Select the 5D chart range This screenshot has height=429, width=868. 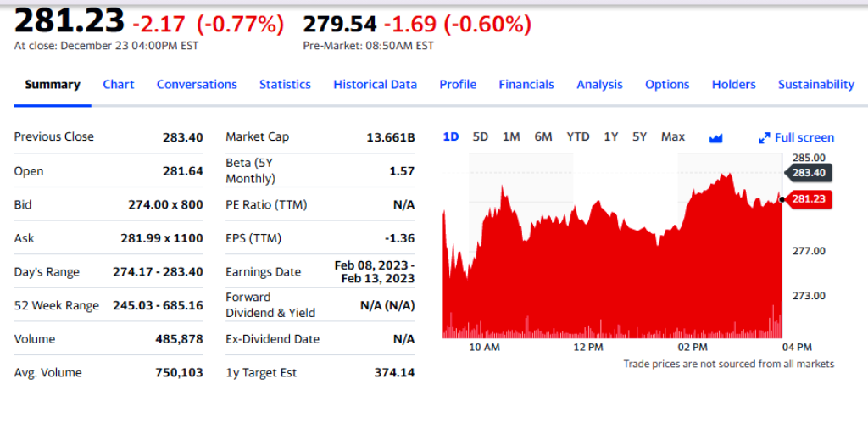pyautogui.click(x=481, y=136)
